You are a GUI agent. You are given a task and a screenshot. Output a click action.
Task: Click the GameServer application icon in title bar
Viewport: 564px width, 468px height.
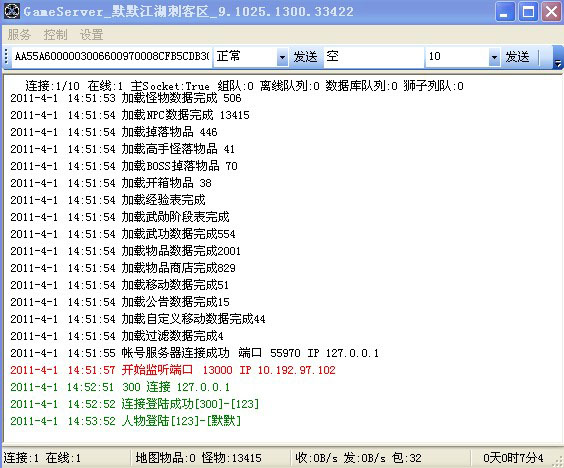tap(12, 11)
